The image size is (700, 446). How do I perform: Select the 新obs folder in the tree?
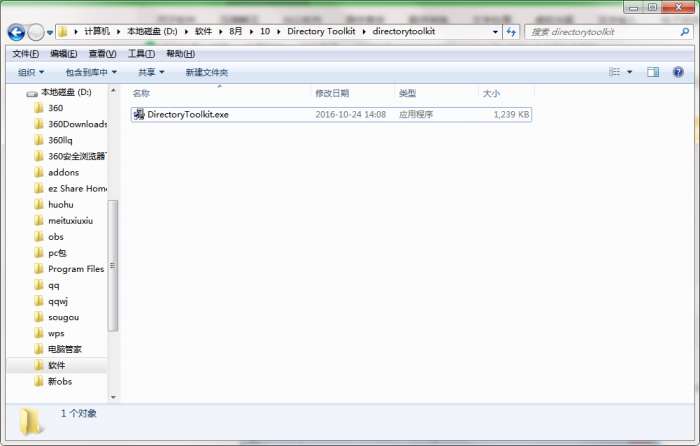coord(60,381)
